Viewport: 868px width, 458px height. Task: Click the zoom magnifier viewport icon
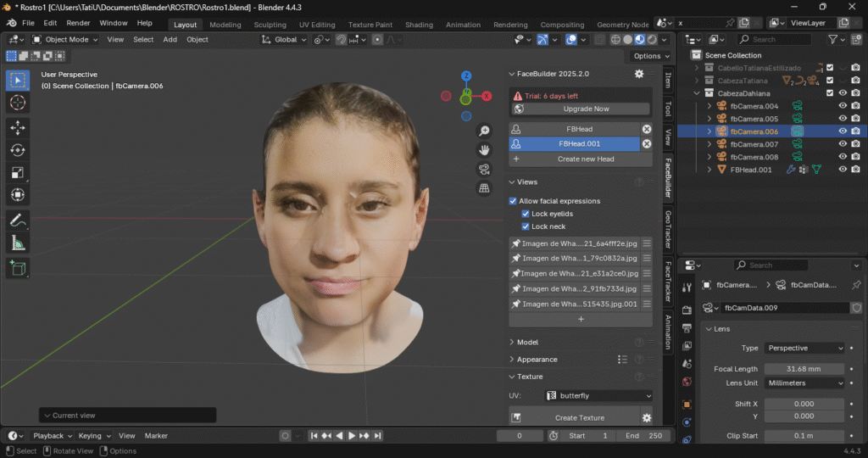(484, 131)
